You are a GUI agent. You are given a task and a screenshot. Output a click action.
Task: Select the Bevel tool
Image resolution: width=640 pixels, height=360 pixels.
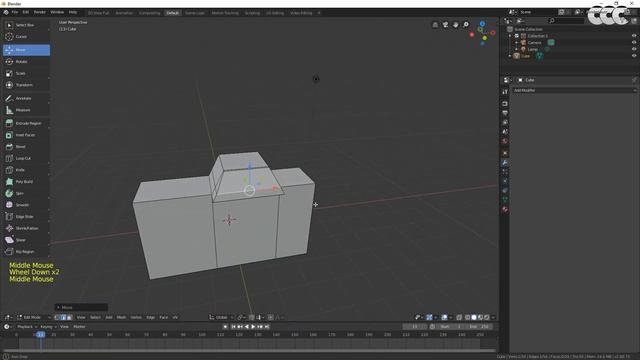pos(26,147)
